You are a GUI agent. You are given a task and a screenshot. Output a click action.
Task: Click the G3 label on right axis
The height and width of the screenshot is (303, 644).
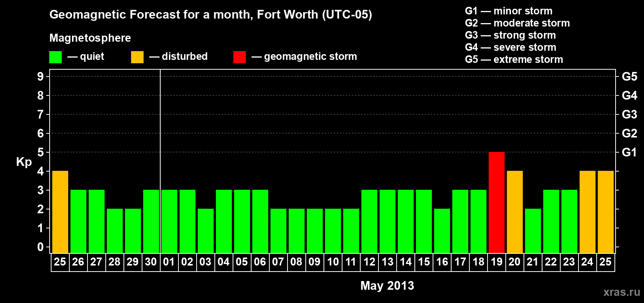(x=630, y=114)
